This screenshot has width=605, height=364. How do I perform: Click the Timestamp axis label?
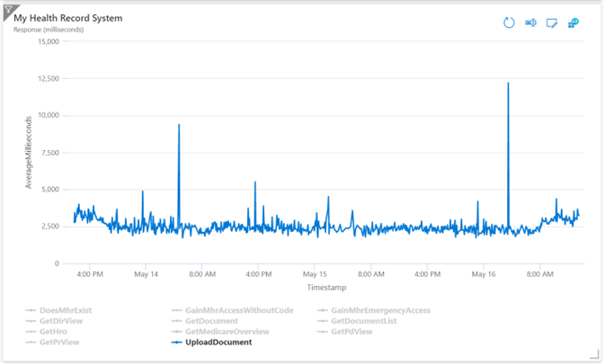pyautogui.click(x=326, y=288)
